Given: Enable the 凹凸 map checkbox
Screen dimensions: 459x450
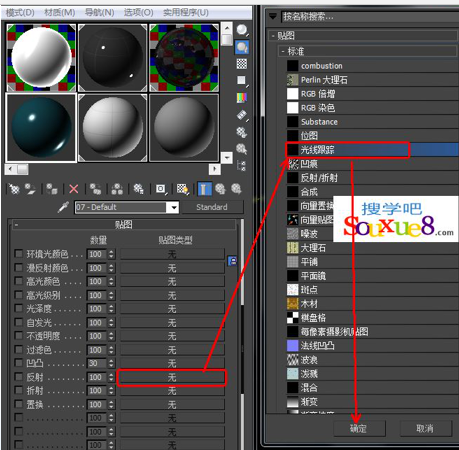Looking at the screenshot, I should click(19, 363).
